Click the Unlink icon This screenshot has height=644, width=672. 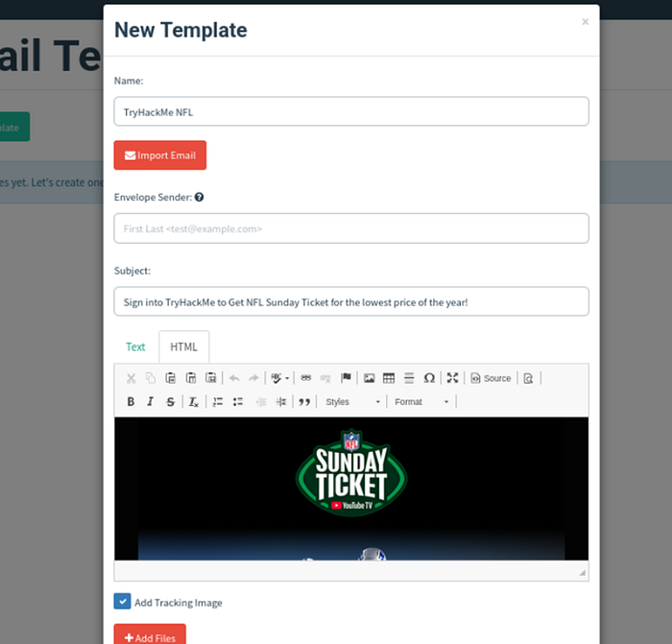coord(325,378)
